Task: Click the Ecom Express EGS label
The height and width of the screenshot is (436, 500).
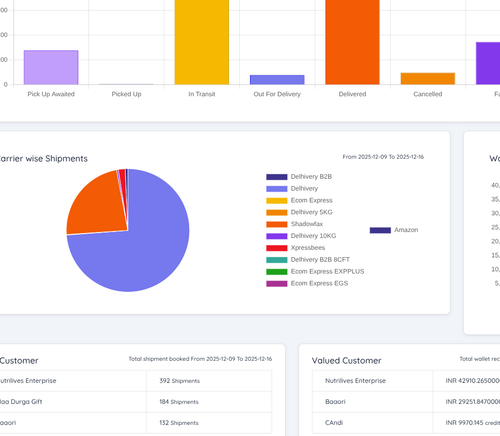Action: coord(319,283)
